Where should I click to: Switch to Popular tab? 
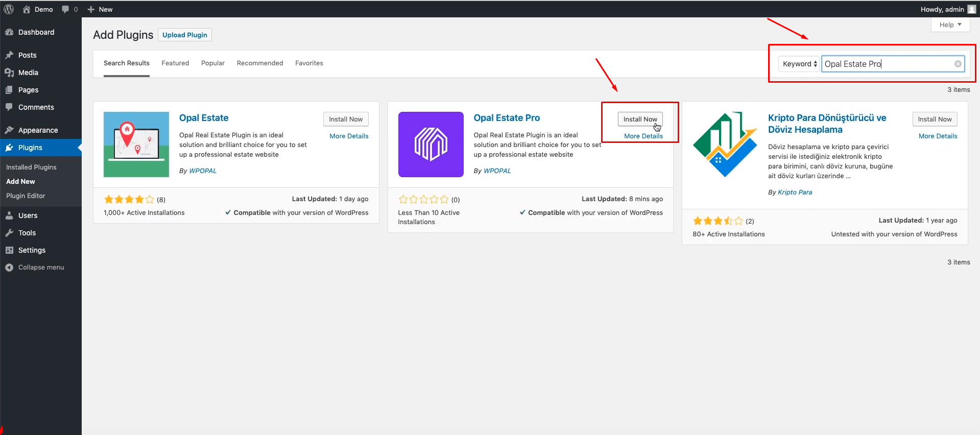pos(213,63)
